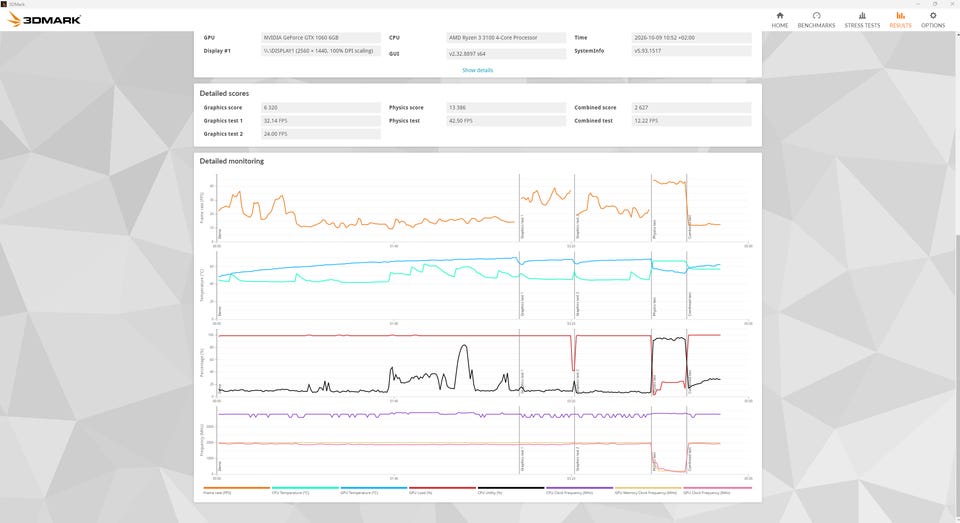This screenshot has height=523, width=960.
Task: Select the Graphics test 2 value 24.00 FPS
Action: [321, 134]
